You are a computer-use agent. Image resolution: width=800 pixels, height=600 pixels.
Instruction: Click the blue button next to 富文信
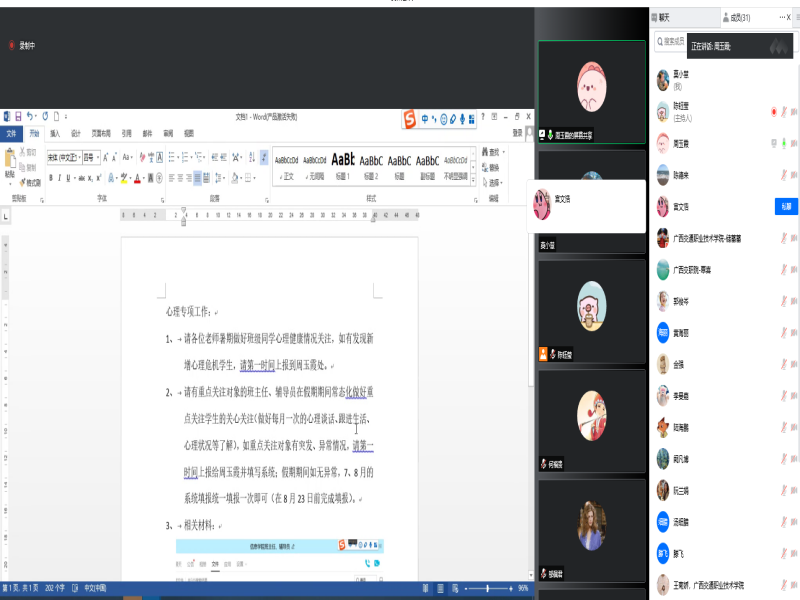[786, 206]
